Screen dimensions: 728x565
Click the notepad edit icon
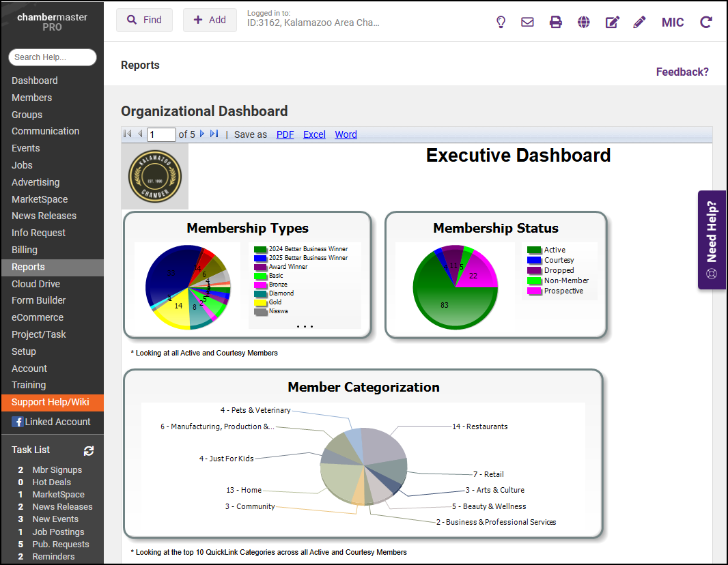point(612,22)
